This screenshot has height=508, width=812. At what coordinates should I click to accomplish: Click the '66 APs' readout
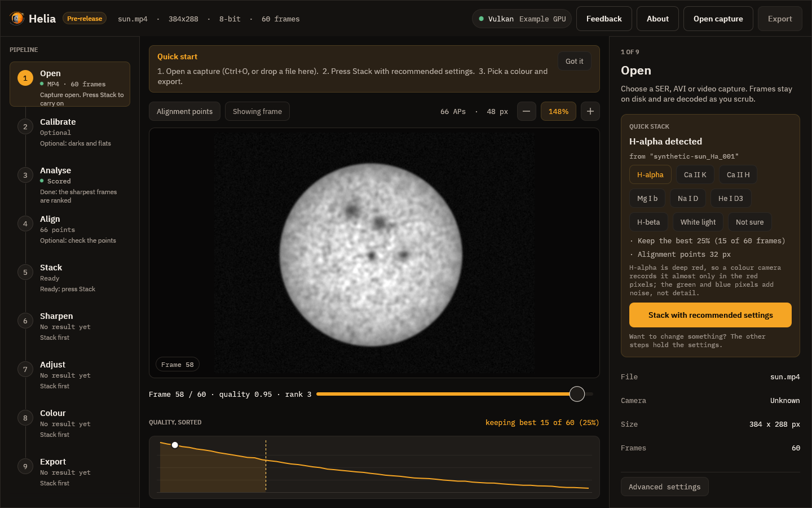[453, 111]
